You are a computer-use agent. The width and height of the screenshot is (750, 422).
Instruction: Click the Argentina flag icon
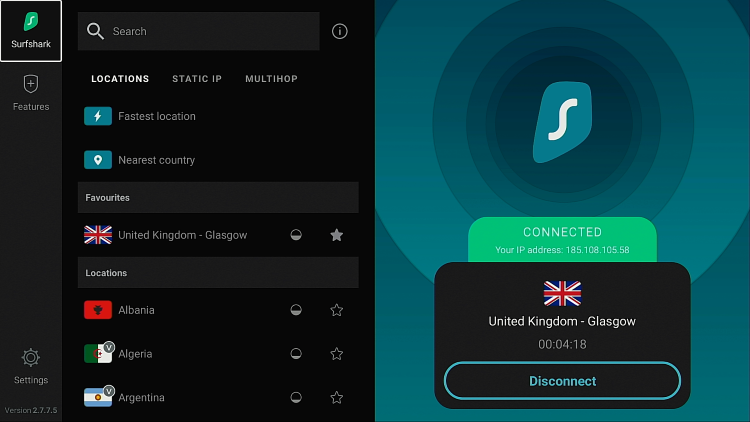98,397
